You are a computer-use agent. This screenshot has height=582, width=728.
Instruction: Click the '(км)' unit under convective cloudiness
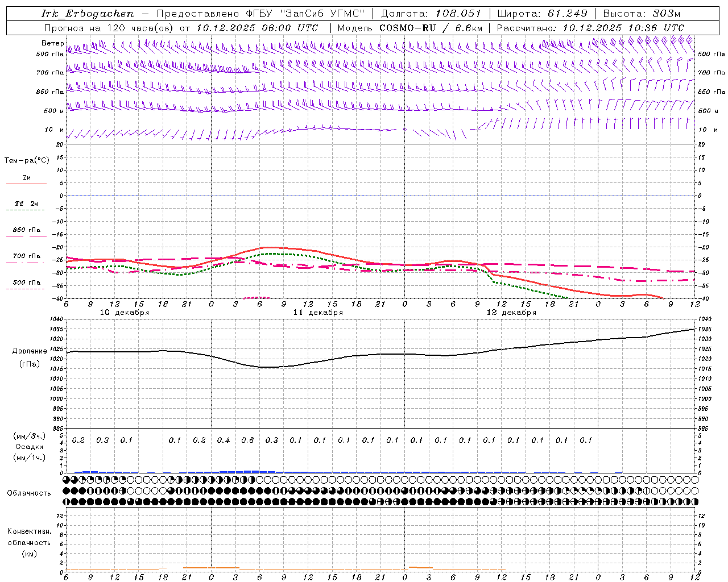[29, 554]
